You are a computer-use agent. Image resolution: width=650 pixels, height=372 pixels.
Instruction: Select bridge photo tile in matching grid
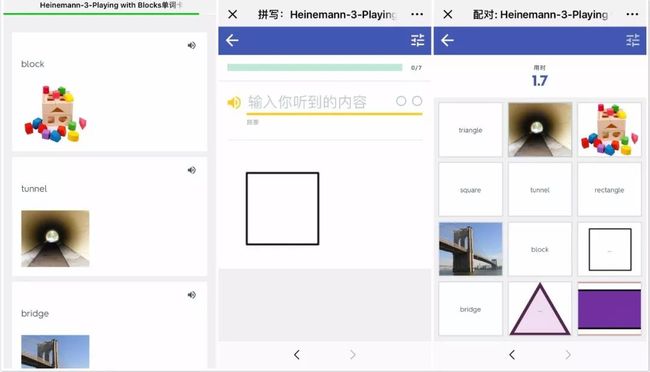pyautogui.click(x=471, y=249)
